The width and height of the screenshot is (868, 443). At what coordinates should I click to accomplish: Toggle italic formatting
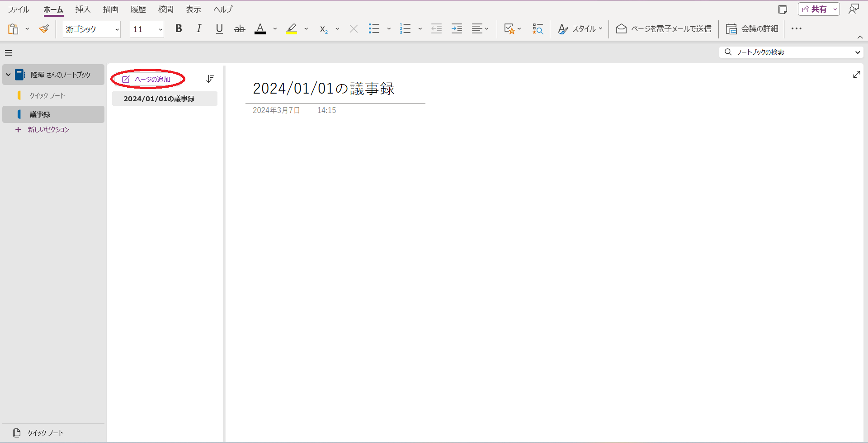pos(199,28)
